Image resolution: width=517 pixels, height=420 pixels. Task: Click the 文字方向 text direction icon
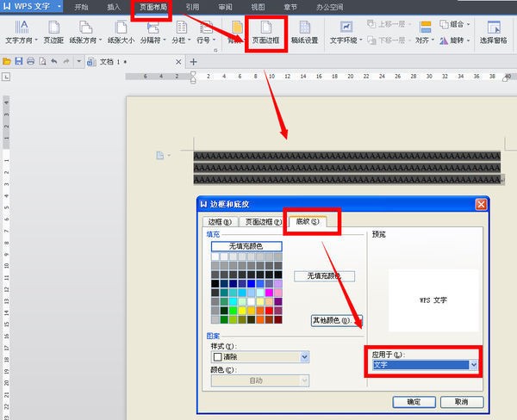[22, 28]
